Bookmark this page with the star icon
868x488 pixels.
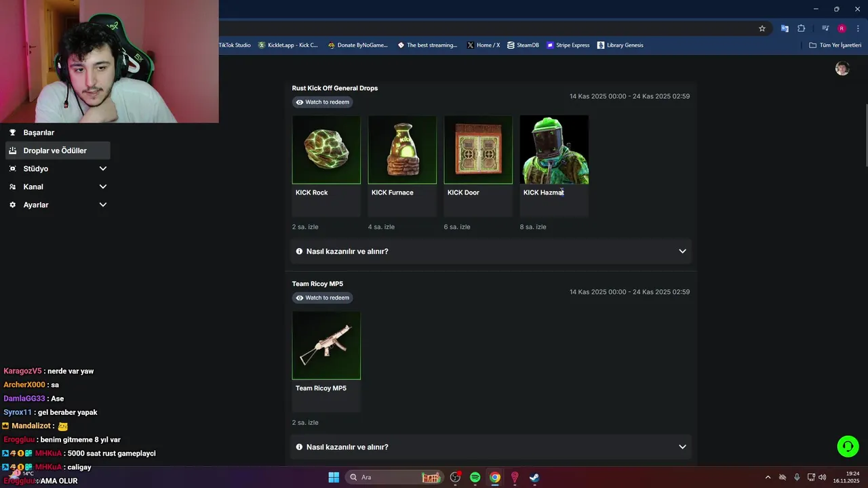pos(762,28)
